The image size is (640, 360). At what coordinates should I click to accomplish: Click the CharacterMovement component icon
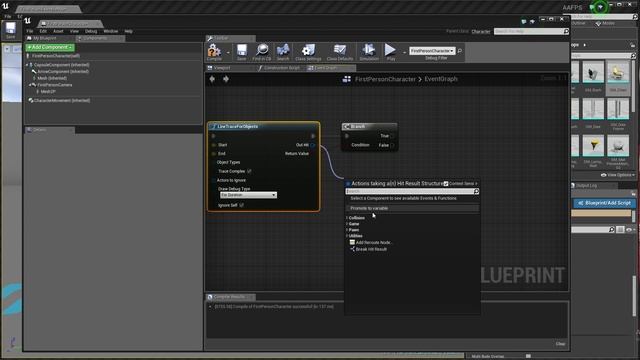coord(31,100)
